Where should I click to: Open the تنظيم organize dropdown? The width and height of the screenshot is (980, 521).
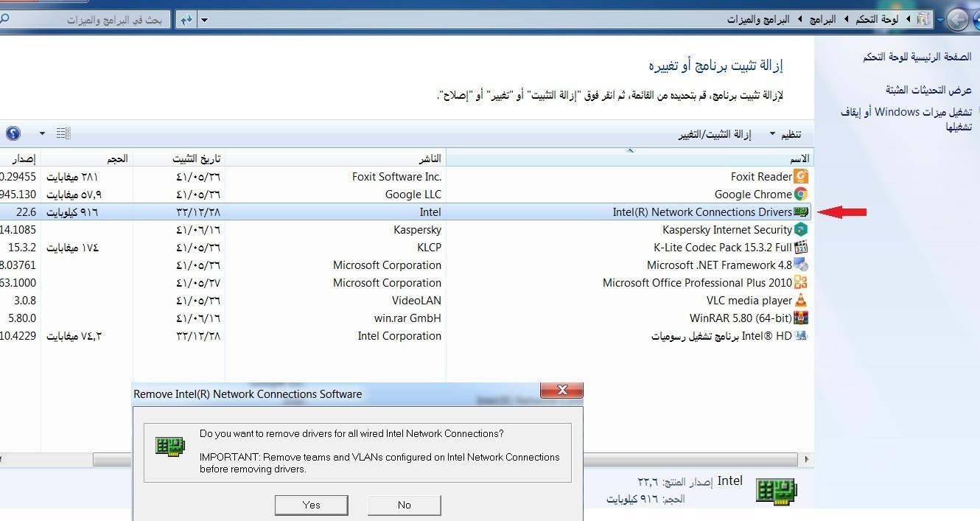click(x=785, y=134)
